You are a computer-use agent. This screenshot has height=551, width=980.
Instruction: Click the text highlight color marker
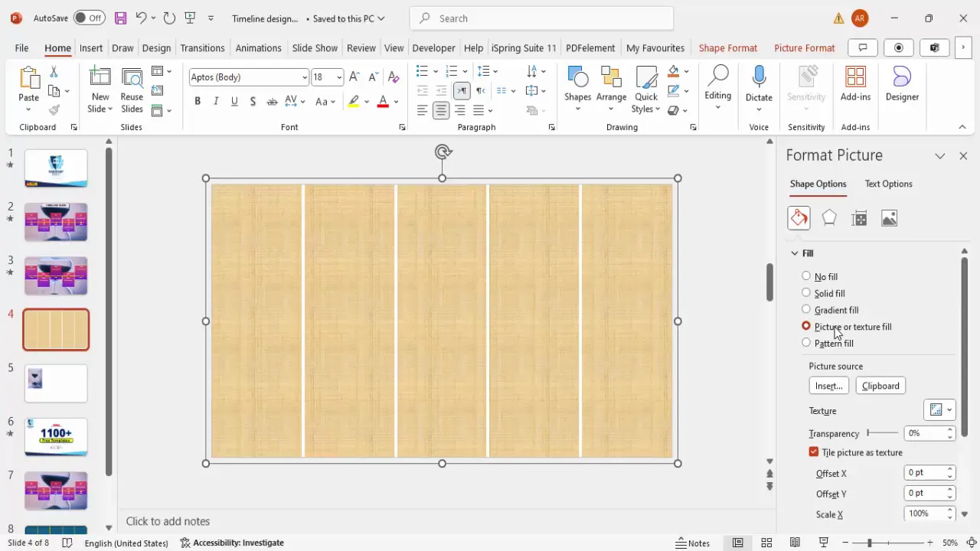(353, 102)
